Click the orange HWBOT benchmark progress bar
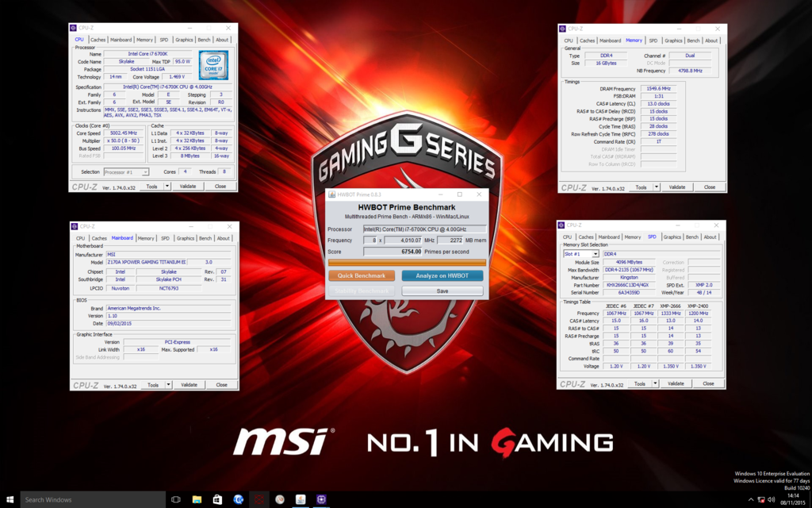The width and height of the screenshot is (812, 508). (x=407, y=263)
